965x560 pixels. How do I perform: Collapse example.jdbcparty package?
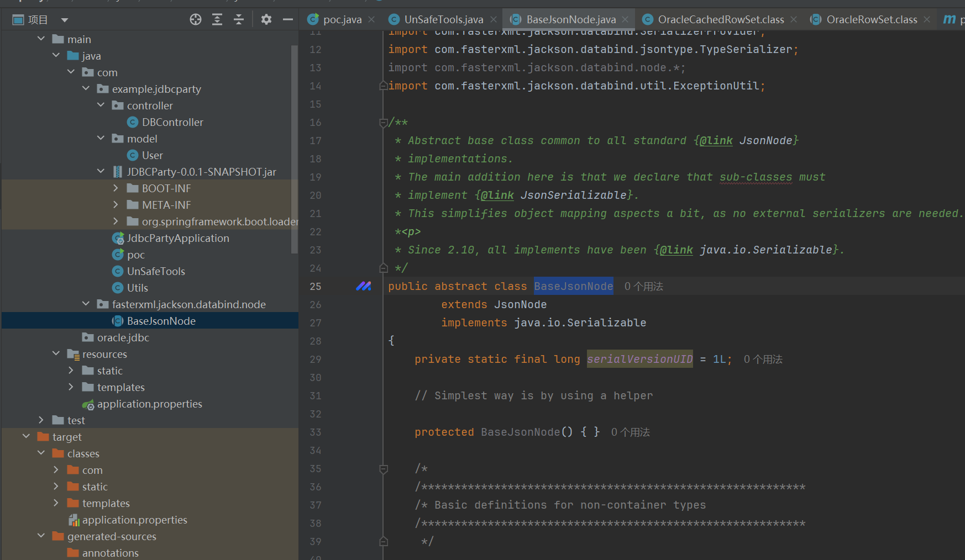(86, 88)
